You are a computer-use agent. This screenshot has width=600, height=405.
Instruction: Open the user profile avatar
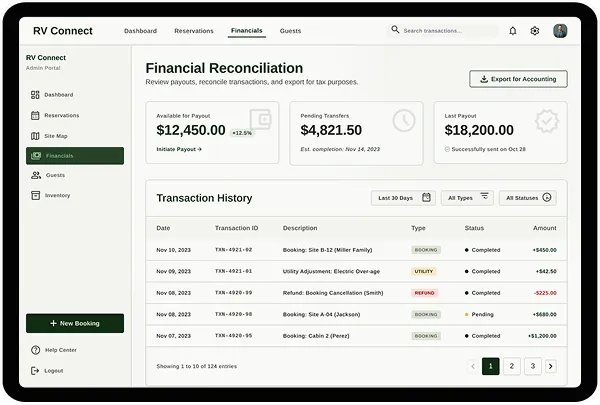pyautogui.click(x=560, y=31)
